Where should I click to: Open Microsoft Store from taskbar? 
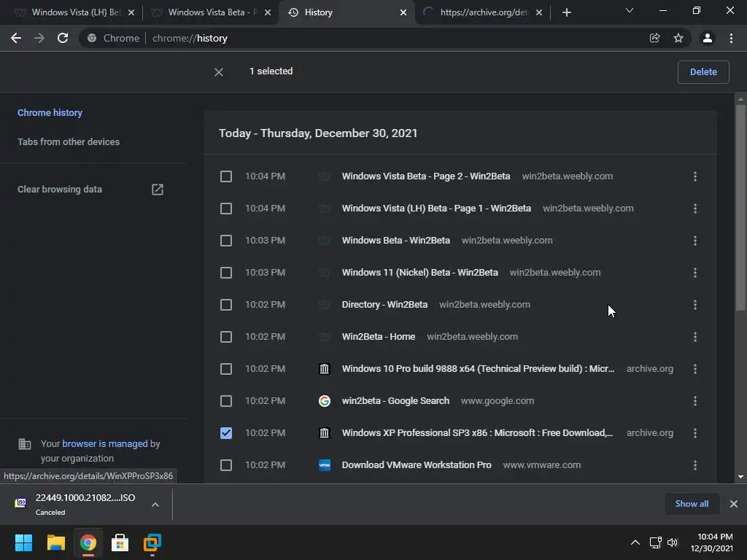tap(120, 542)
